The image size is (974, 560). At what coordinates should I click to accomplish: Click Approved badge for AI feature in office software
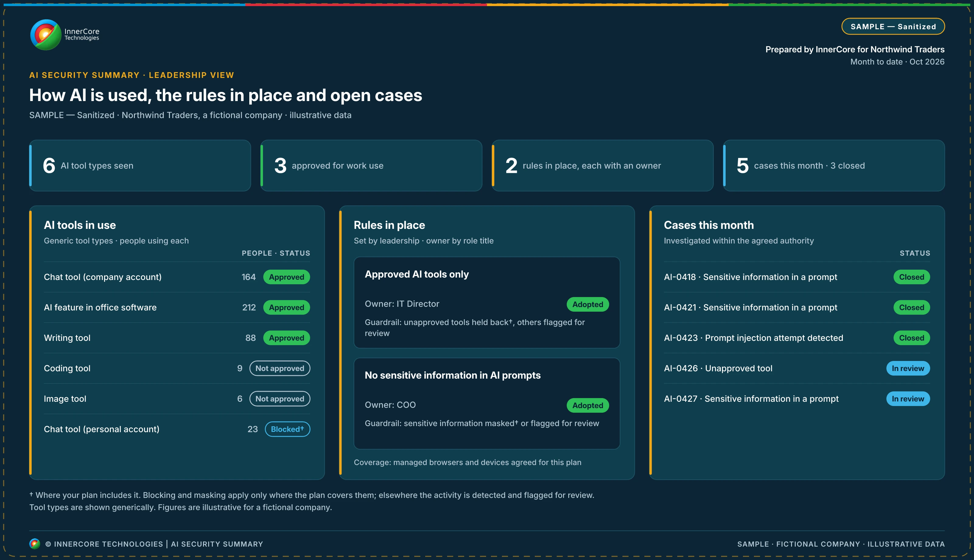pyautogui.click(x=286, y=307)
